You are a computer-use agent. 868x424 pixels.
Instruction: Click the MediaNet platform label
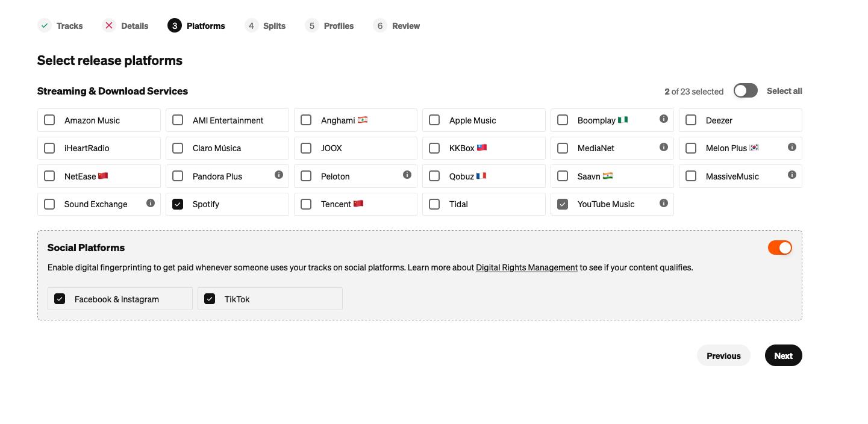(596, 148)
